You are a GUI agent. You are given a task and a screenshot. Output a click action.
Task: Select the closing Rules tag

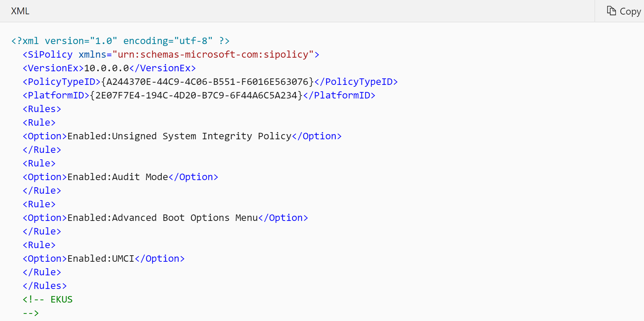coord(44,285)
